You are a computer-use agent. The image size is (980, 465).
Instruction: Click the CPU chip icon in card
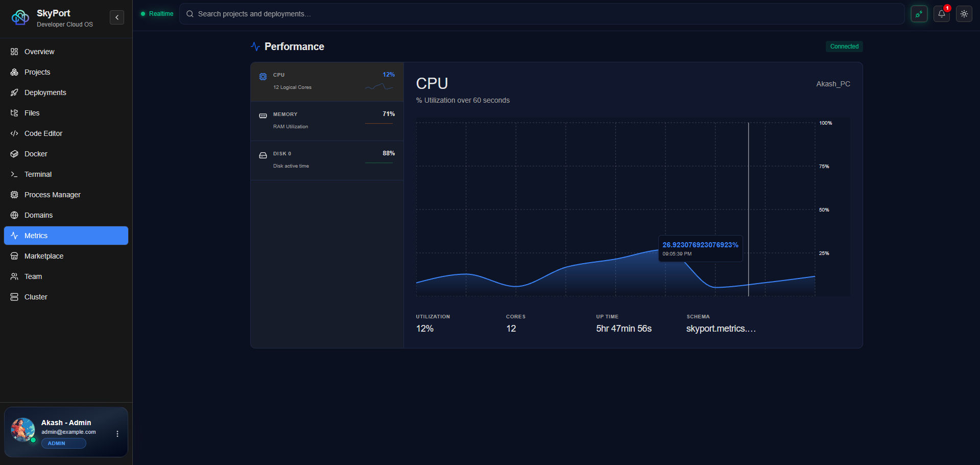(x=263, y=77)
